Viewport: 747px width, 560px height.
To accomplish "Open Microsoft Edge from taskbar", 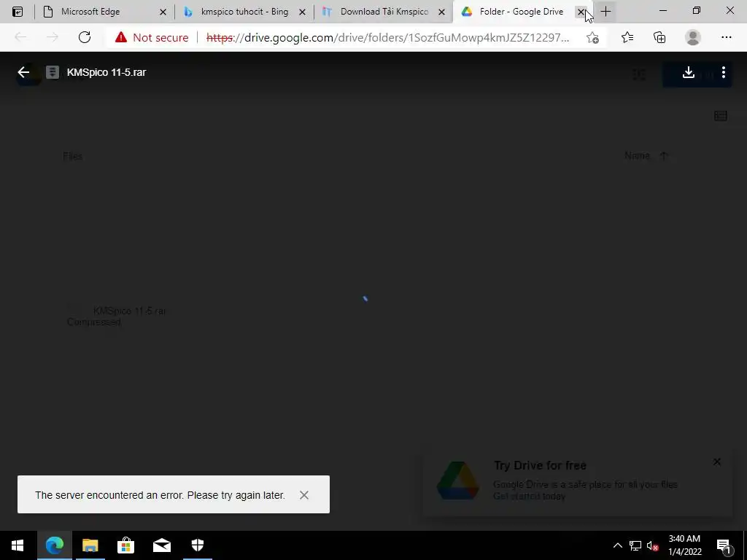I will [x=54, y=545].
